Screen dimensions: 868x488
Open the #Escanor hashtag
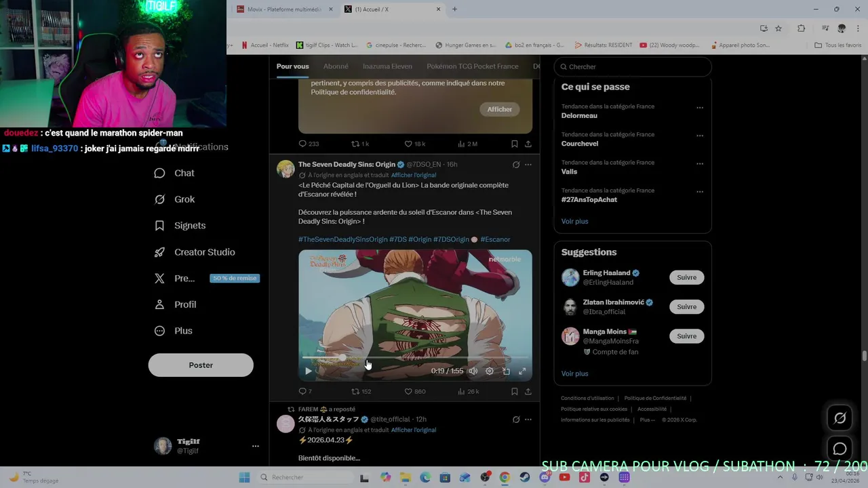495,239
